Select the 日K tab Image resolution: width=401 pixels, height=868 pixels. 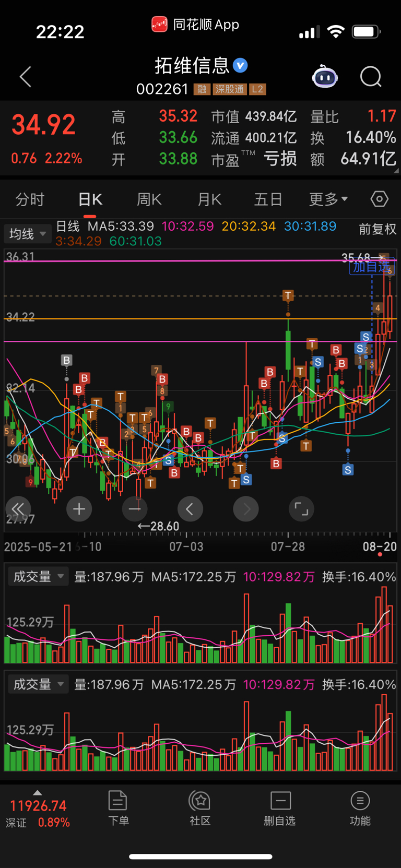click(90, 199)
